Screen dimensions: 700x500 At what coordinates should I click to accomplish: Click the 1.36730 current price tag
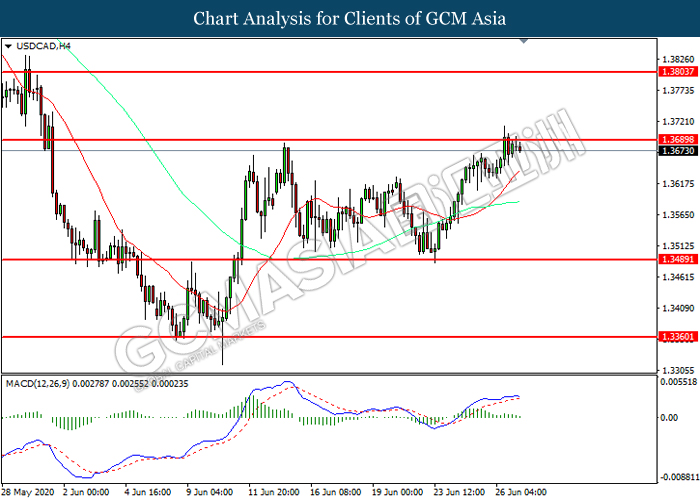tap(677, 151)
